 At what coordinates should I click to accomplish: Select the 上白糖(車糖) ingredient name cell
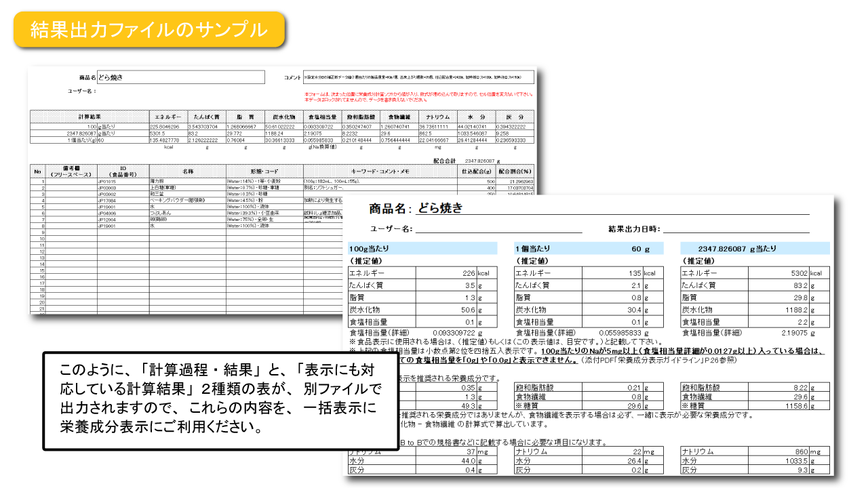[187, 188]
